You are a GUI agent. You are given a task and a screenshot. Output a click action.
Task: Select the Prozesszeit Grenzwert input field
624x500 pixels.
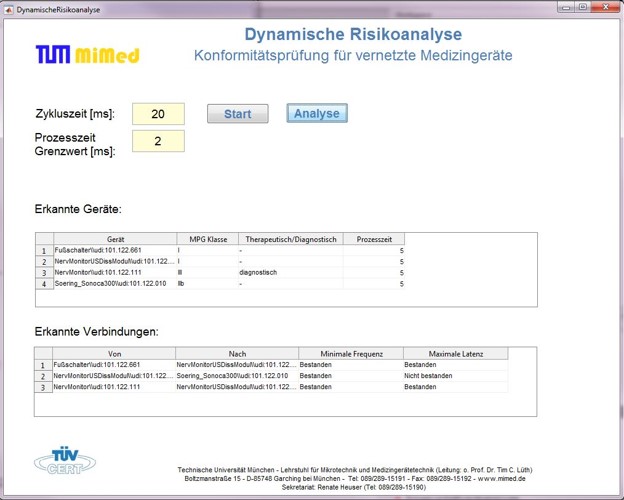(158, 142)
